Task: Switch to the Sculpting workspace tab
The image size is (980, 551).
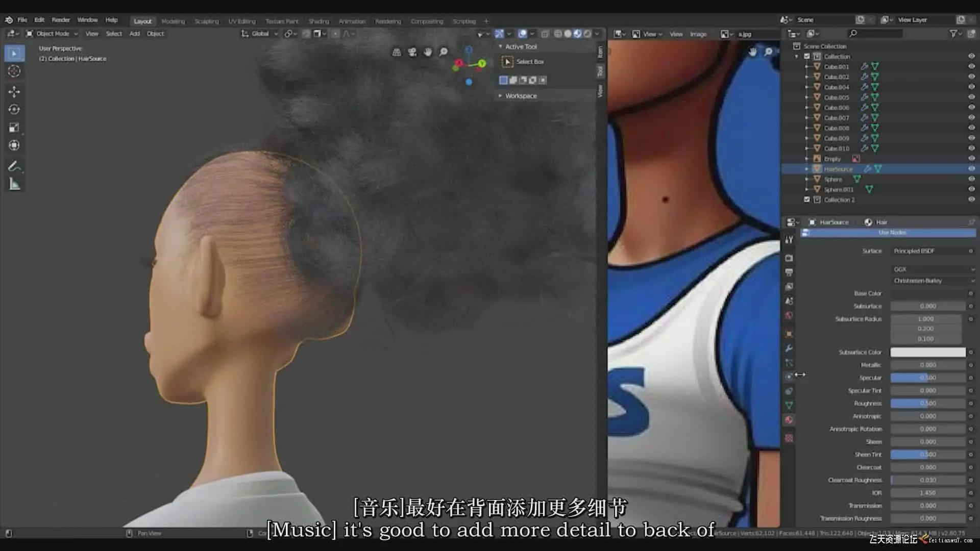Action: pos(206,21)
